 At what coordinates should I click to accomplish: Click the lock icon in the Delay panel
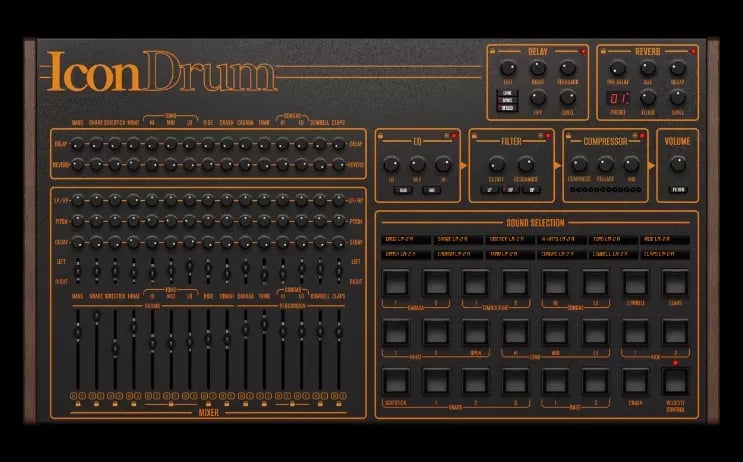493,51
